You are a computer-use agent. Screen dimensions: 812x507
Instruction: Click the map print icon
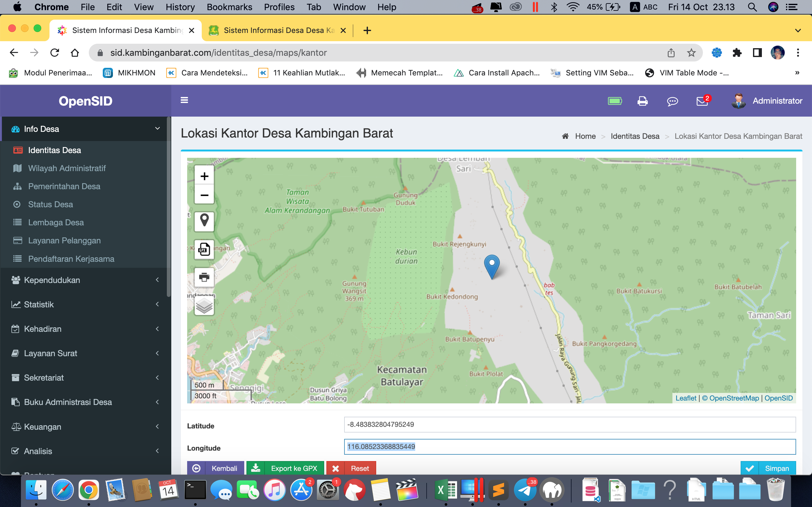click(204, 277)
